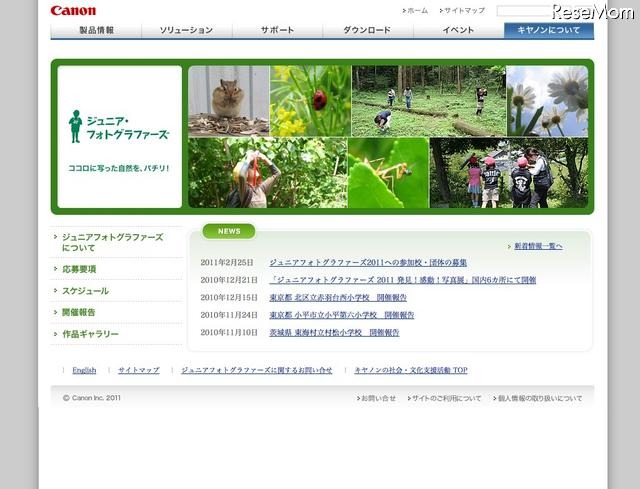Open footer サイトマップ link

pyautogui.click(x=139, y=370)
